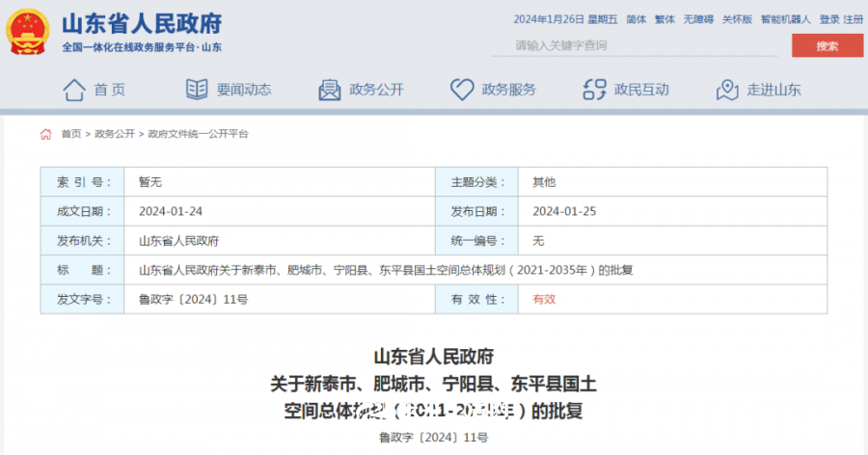868x455 pixels.
Task: Switch to 繁体 traditional Chinese
Action: click(x=665, y=18)
